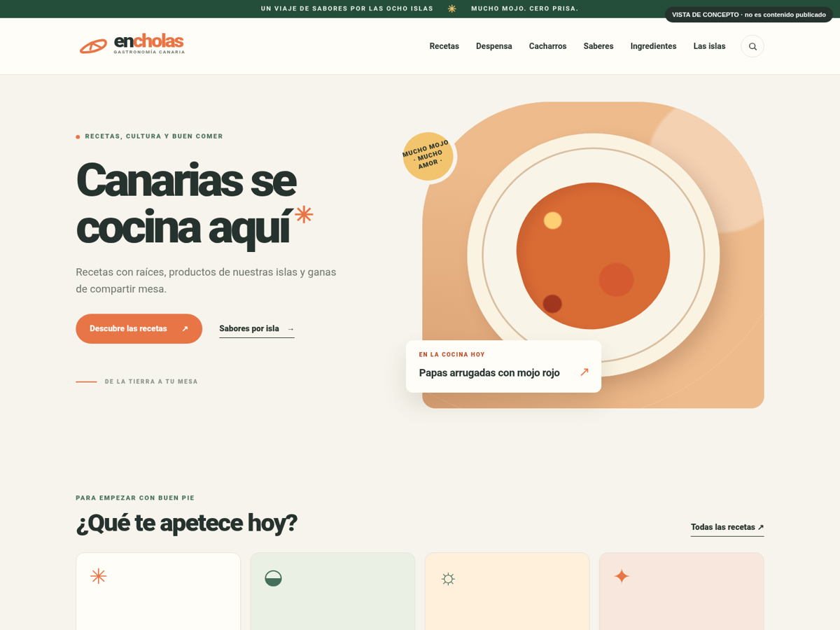The image size is (840, 630).
Task: Navigate to Las islas
Action: click(x=710, y=46)
